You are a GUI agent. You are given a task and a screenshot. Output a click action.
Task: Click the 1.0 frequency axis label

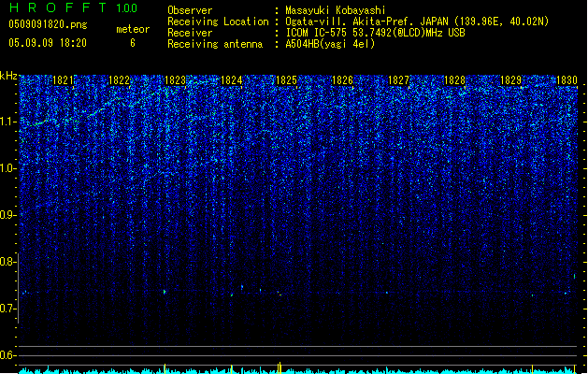coord(7,168)
